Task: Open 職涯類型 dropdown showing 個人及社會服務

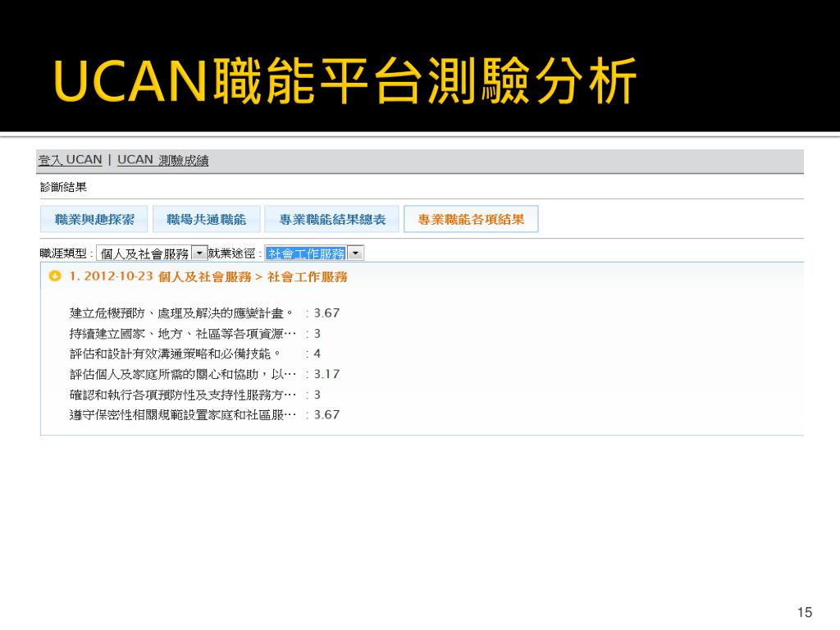Action: click(x=152, y=253)
